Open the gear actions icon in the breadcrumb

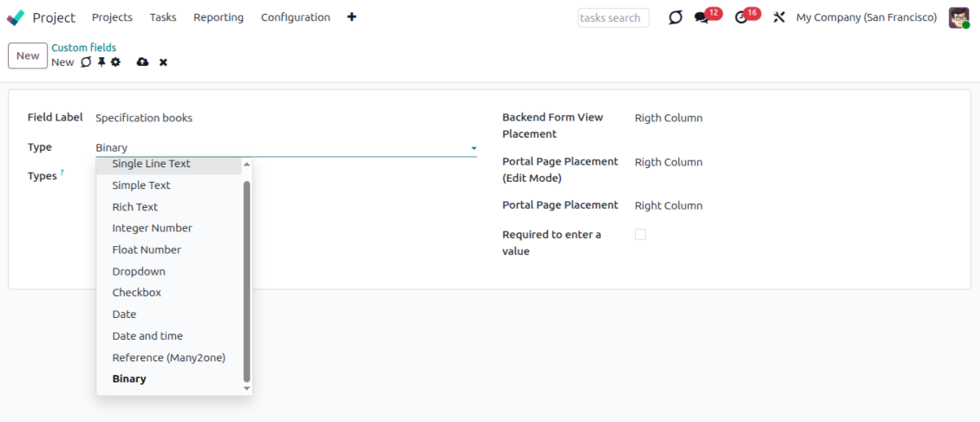(x=115, y=62)
